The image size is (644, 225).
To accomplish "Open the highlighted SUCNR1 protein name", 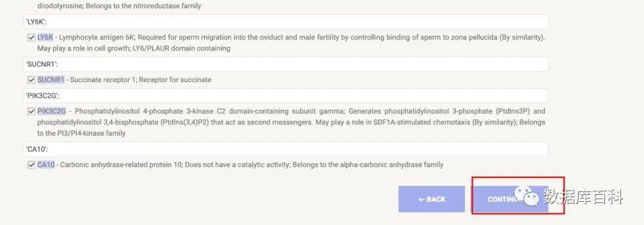I will click(x=51, y=80).
